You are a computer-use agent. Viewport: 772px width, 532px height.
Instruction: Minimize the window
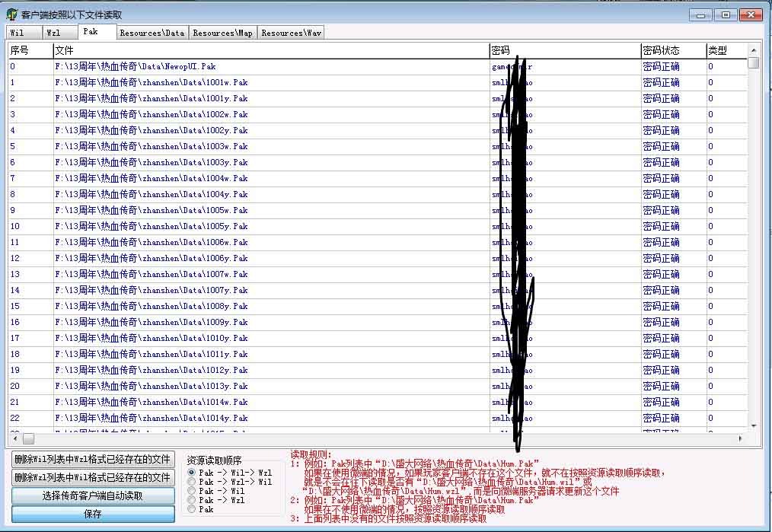[700, 14]
